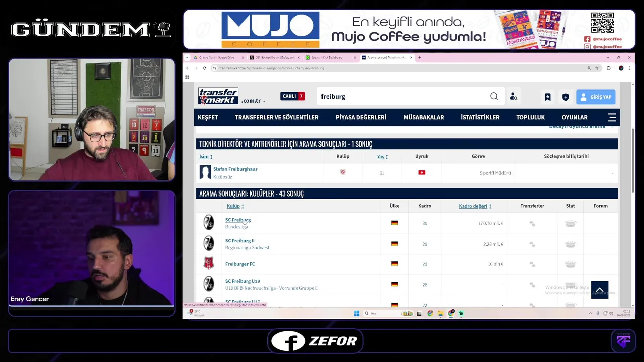The image size is (644, 362).
Task: Click the SC Freiburg II club crest
Action: (x=209, y=243)
